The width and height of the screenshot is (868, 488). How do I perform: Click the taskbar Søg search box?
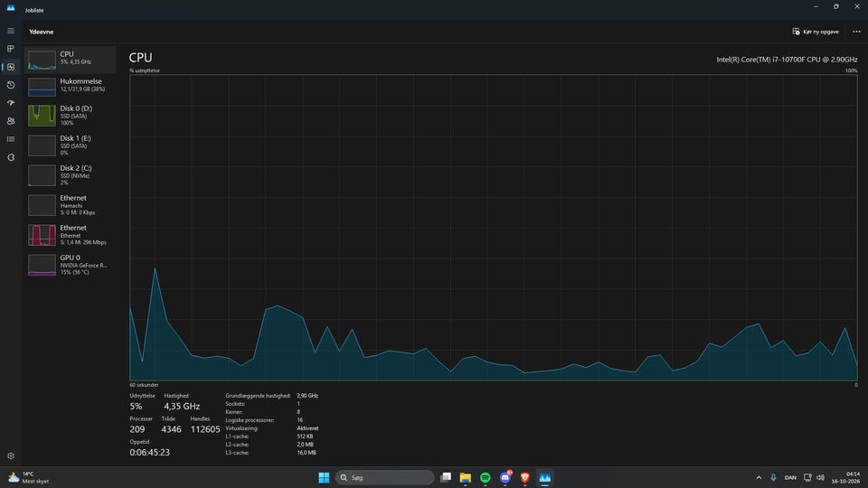click(x=385, y=477)
